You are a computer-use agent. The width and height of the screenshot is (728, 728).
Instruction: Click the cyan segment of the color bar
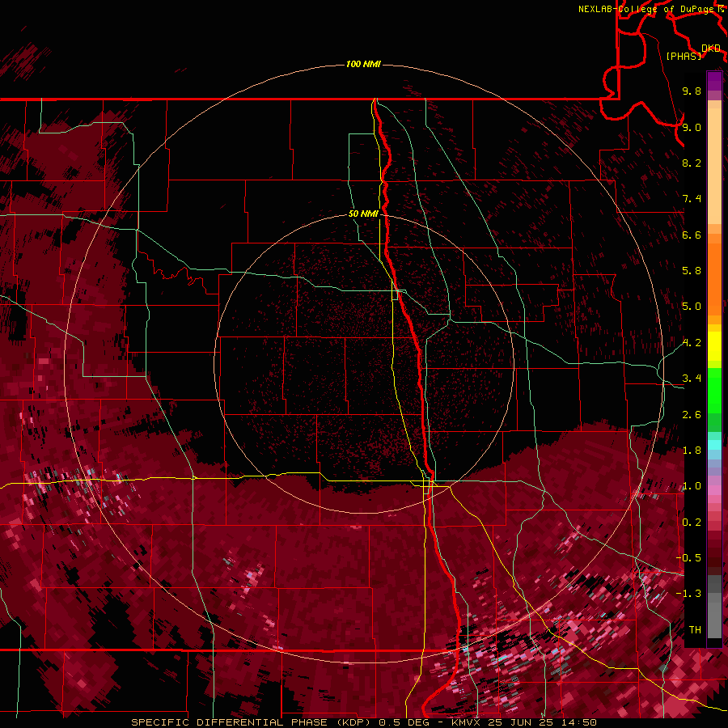point(714,445)
